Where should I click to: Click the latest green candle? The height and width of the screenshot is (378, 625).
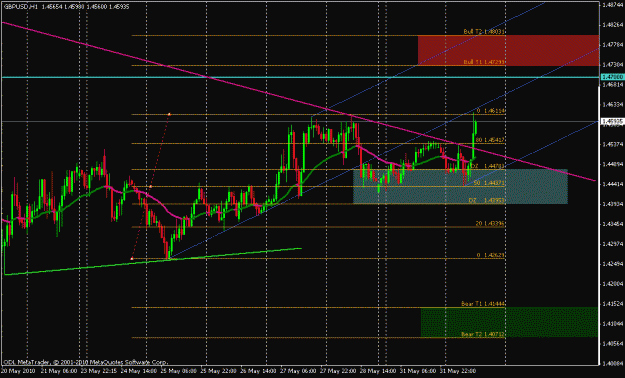tap(476, 129)
